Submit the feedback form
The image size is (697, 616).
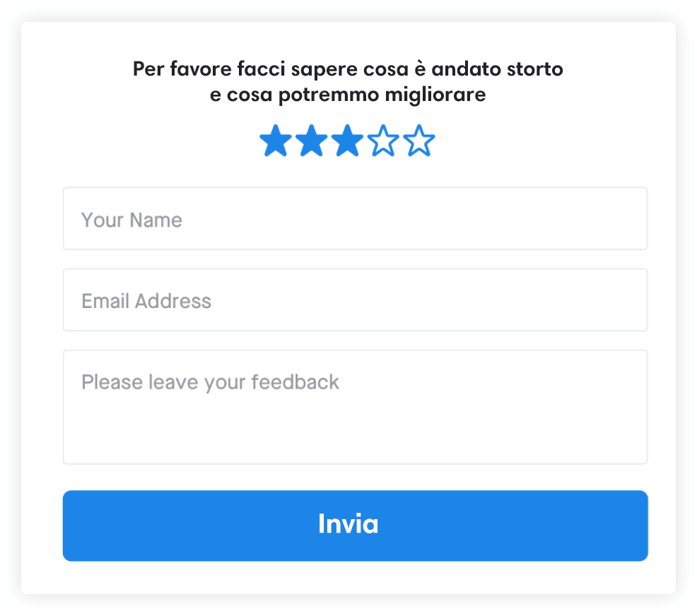pos(355,526)
